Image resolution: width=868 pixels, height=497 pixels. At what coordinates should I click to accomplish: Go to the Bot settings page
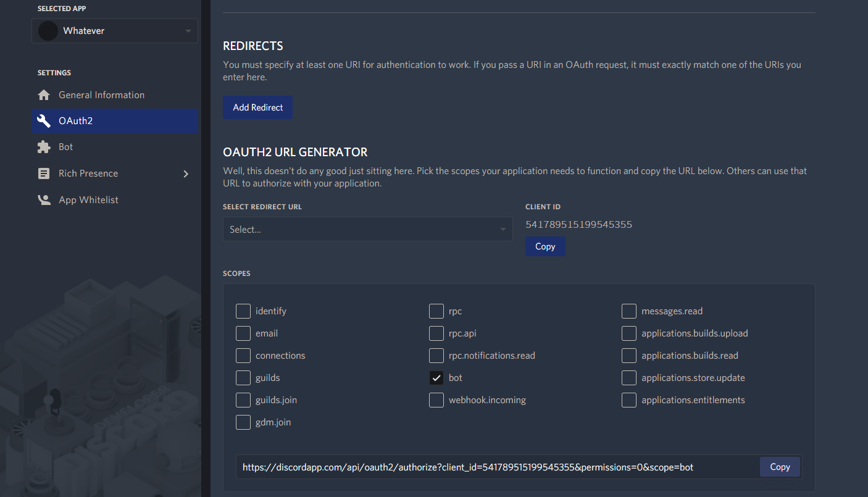[115, 147]
